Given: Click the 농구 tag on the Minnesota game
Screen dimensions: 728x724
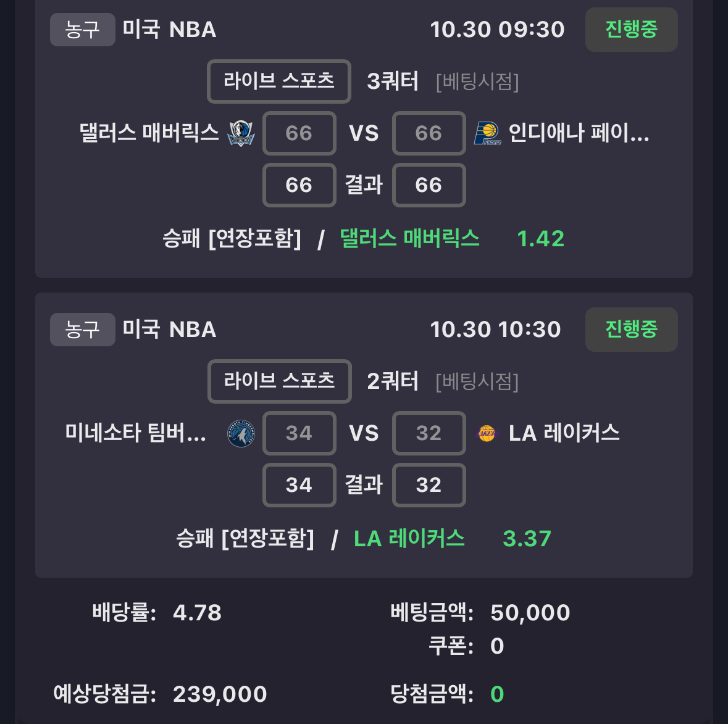Looking at the screenshot, I should 82,330.
